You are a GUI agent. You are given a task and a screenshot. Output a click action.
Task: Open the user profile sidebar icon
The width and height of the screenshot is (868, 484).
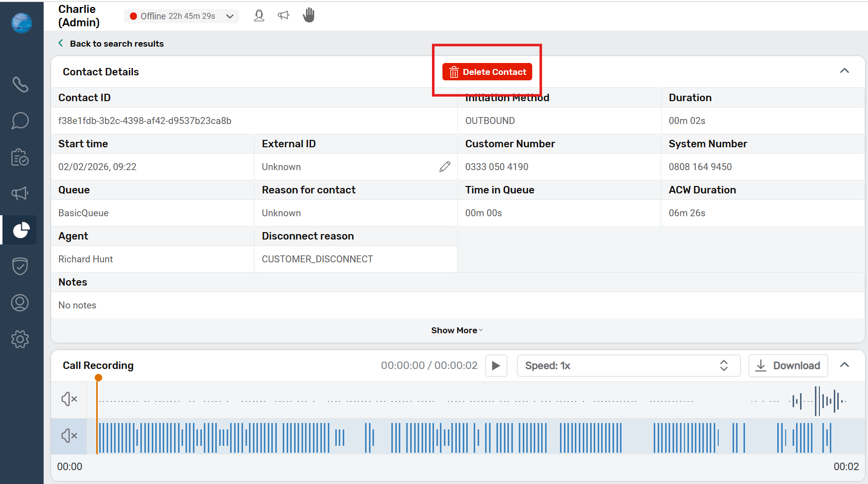(x=20, y=302)
